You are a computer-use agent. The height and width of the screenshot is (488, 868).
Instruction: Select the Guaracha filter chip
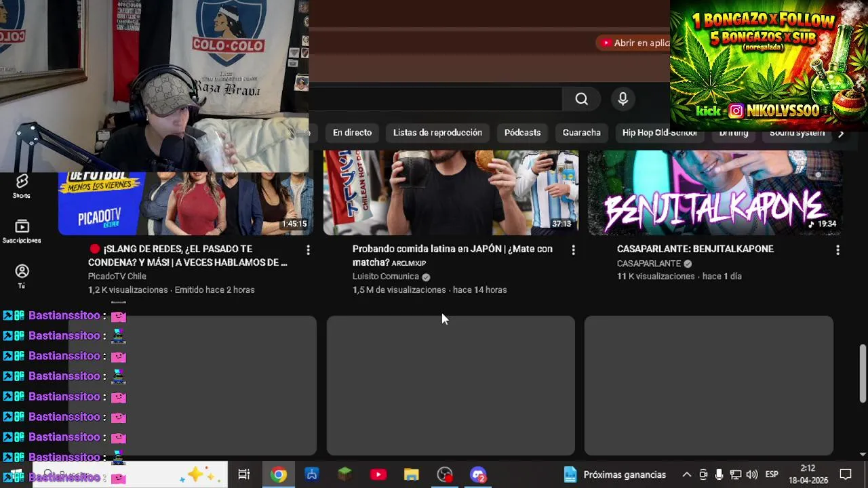(x=581, y=133)
